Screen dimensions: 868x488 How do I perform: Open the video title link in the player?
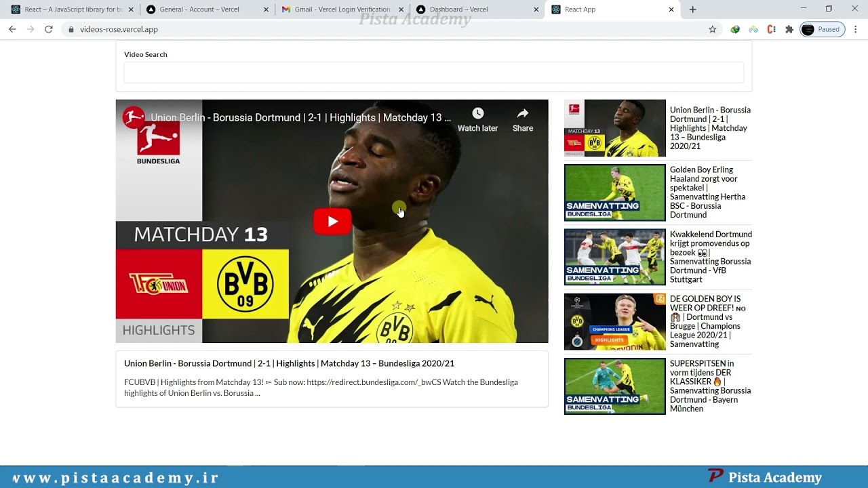click(x=300, y=117)
